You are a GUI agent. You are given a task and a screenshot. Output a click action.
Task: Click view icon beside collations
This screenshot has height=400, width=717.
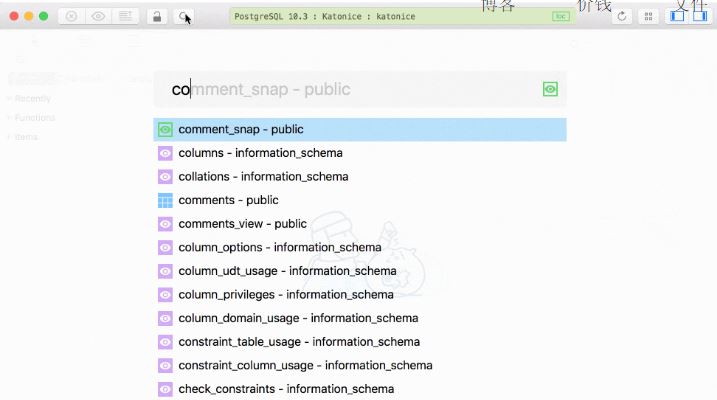pos(165,176)
